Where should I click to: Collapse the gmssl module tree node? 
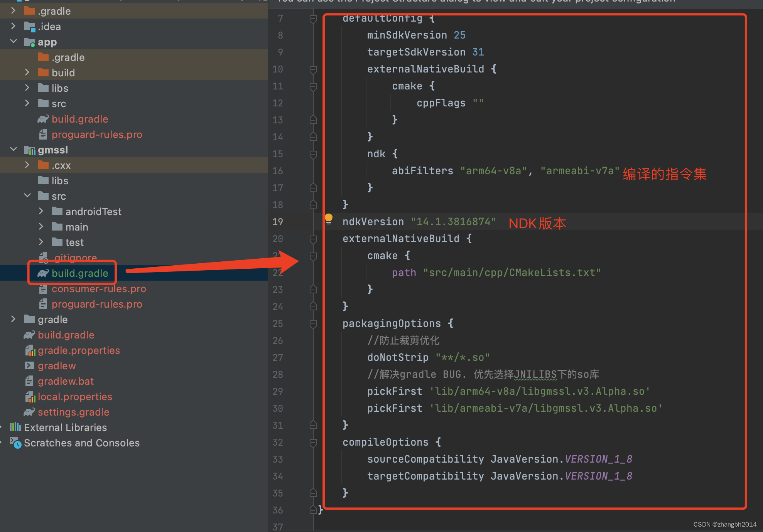[14, 150]
